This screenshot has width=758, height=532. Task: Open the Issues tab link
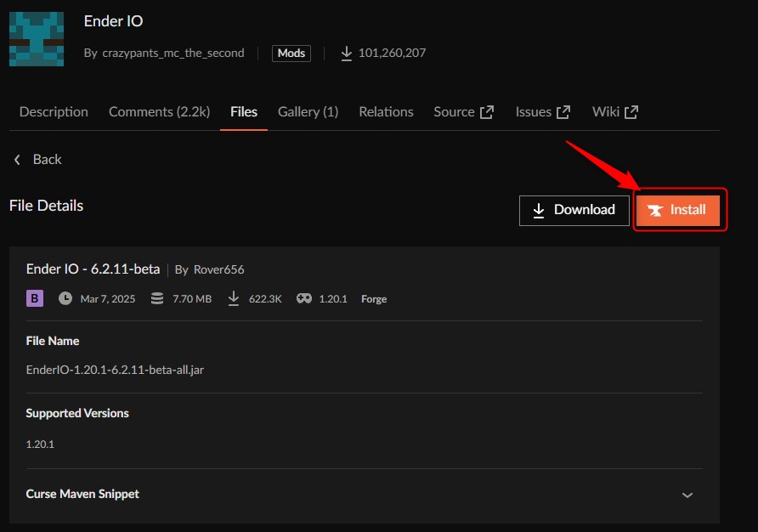(543, 111)
